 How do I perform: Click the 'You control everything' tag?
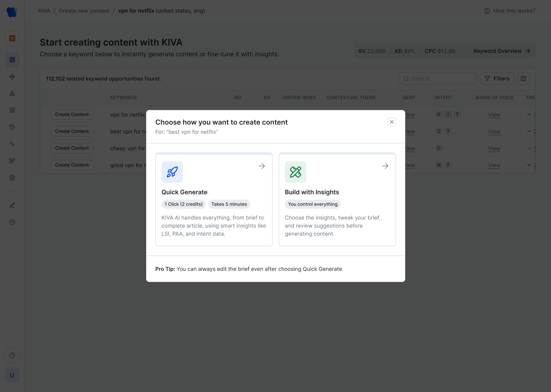[x=313, y=204]
